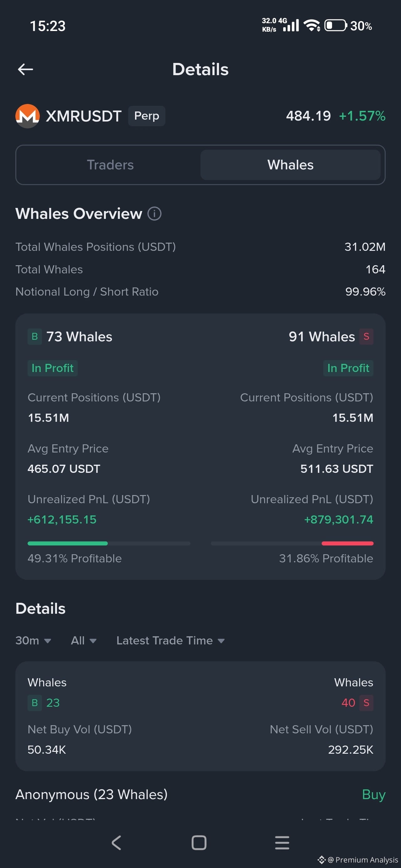Tap the Perp contract label
The width and height of the screenshot is (401, 868).
146,116
